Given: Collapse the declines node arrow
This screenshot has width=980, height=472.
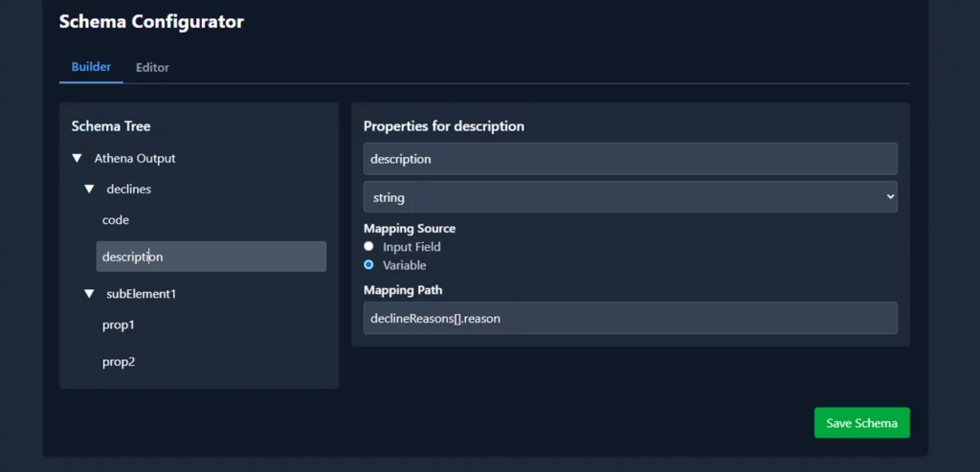Looking at the screenshot, I should pos(89,190).
